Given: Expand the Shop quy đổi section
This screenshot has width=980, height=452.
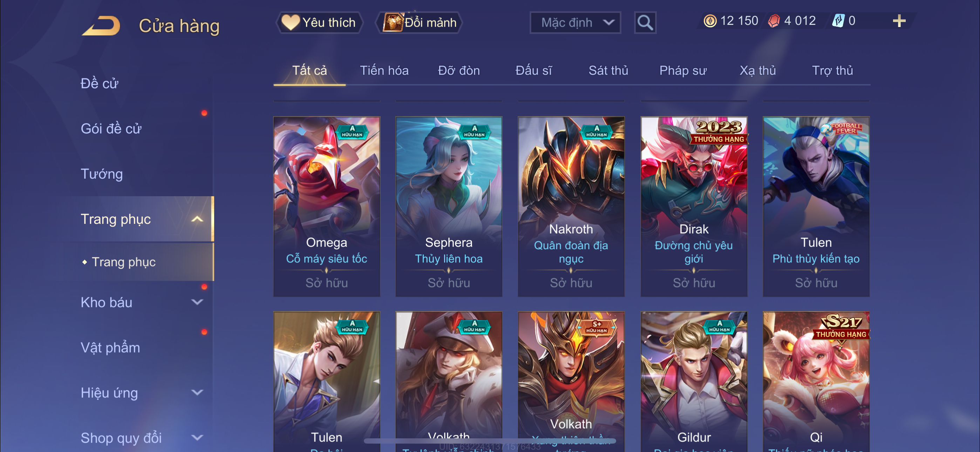Looking at the screenshot, I should click(x=197, y=438).
